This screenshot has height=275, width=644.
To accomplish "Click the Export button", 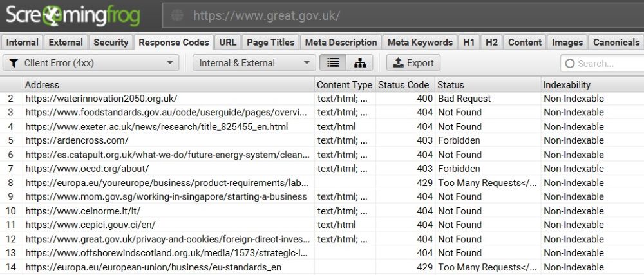I will click(x=413, y=63).
